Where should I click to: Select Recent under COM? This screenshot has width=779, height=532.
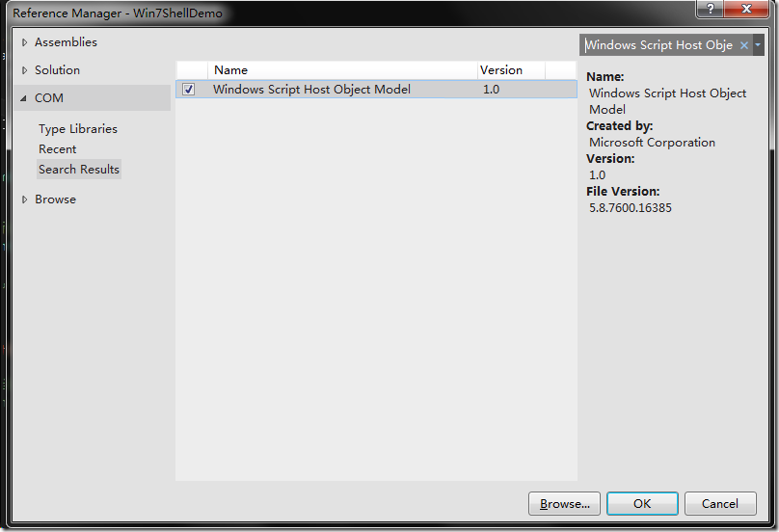pyautogui.click(x=58, y=149)
